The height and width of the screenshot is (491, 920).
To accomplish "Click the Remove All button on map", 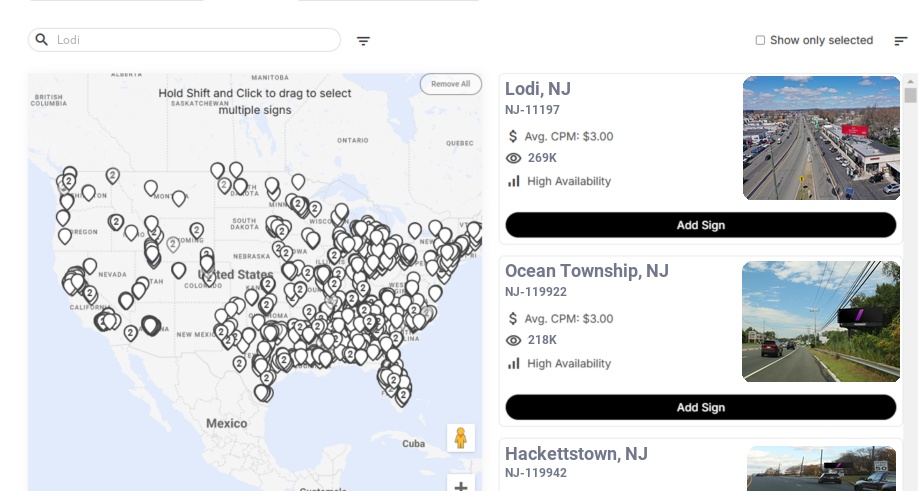I will [450, 84].
